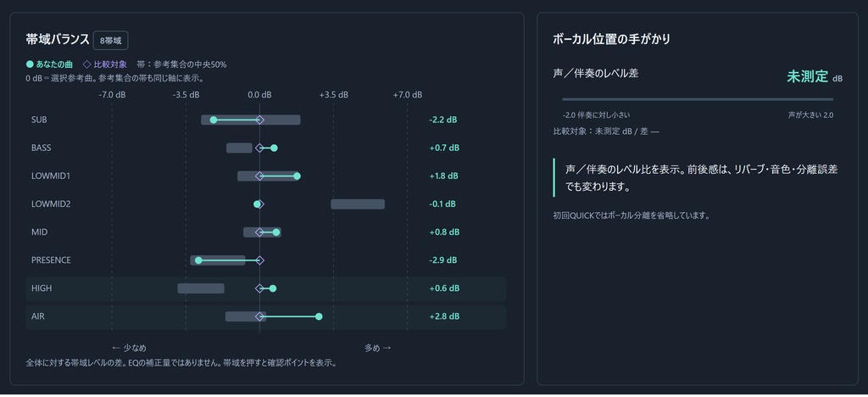Click the AIR value +2.8 dB

tap(444, 316)
